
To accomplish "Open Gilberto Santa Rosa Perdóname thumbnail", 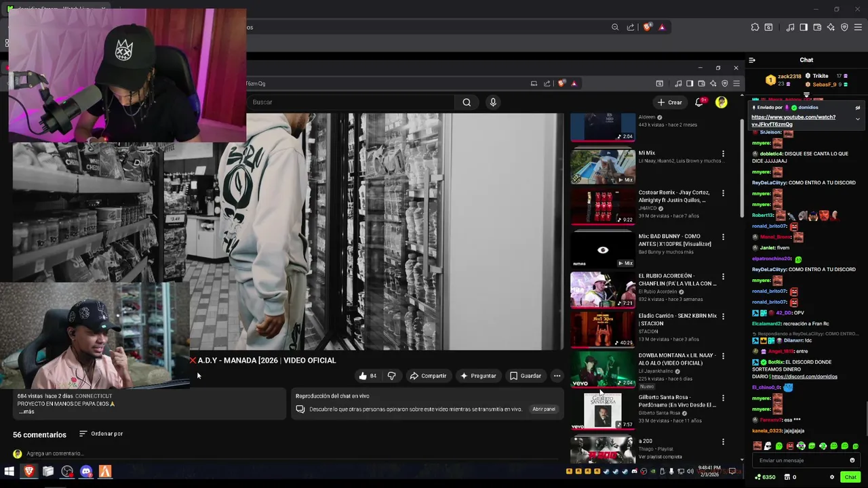I will pos(602,411).
